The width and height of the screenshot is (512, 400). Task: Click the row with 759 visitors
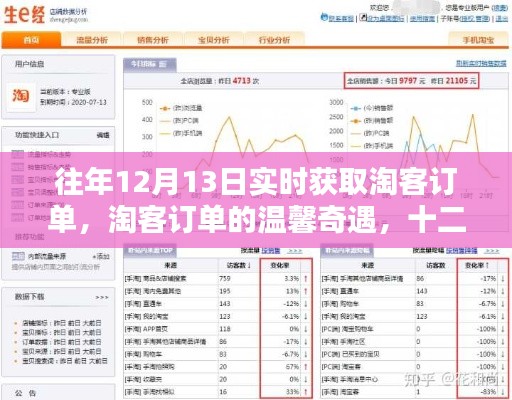coord(218,279)
